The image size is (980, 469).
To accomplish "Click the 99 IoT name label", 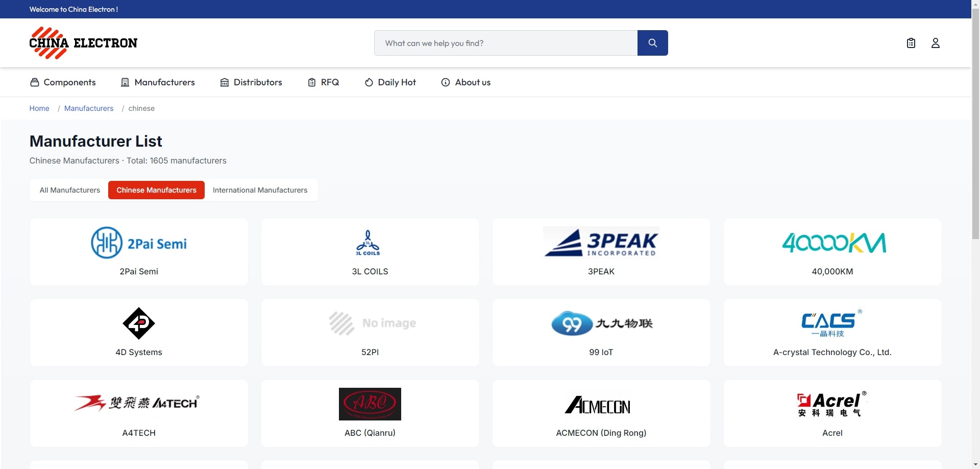I will [x=601, y=352].
